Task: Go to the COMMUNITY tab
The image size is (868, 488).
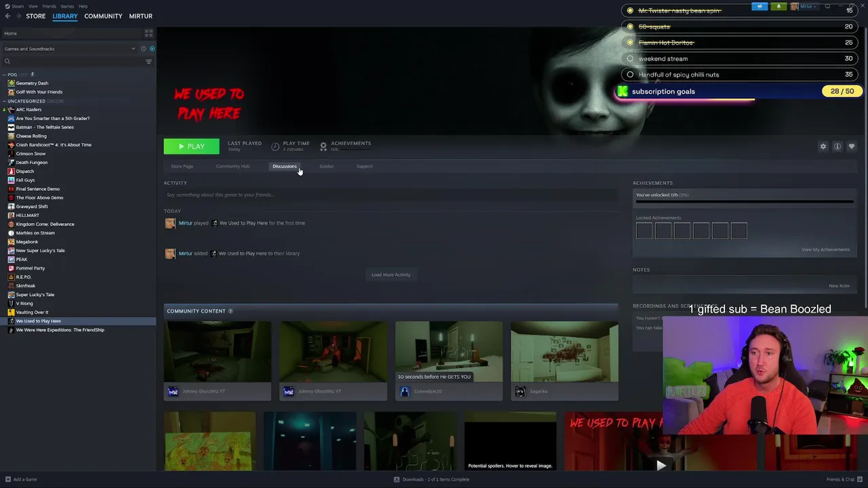Action: pos(103,16)
